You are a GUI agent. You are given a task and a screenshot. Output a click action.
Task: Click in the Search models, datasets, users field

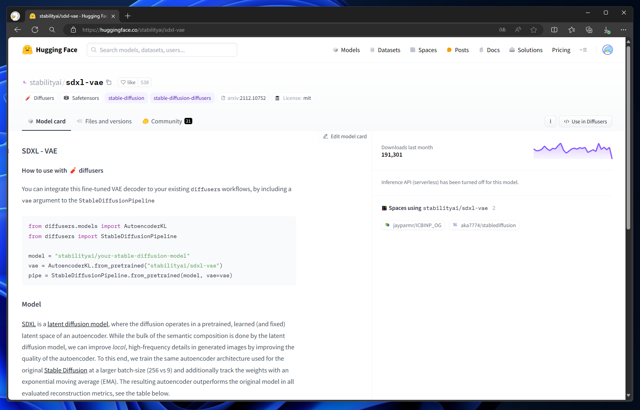162,50
